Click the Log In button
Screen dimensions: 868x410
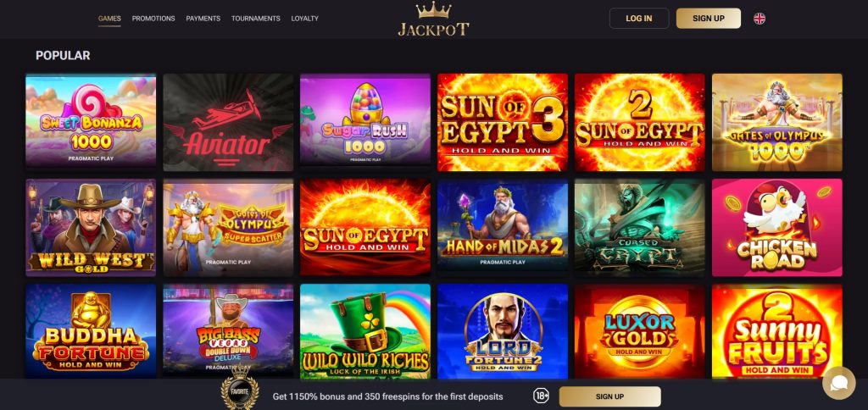coord(639,19)
